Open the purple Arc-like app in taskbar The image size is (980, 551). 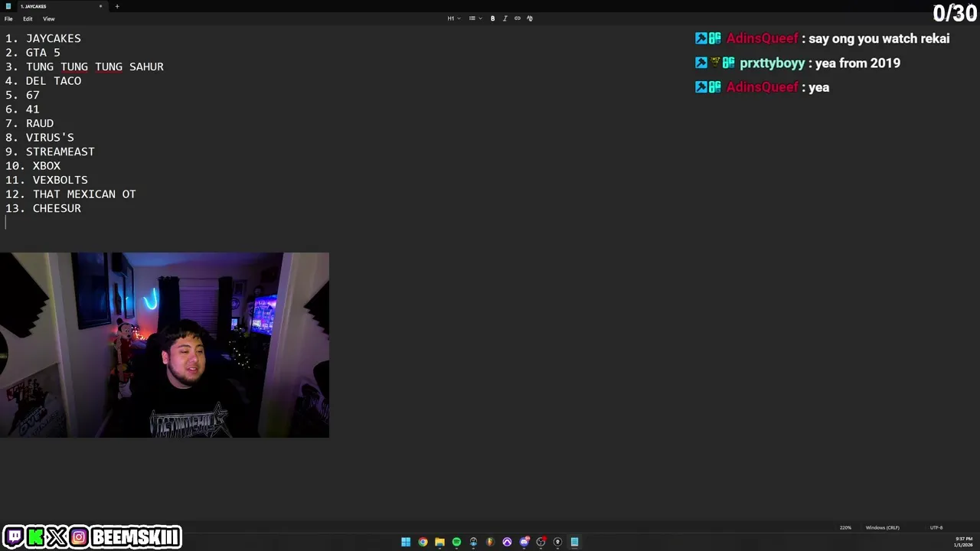pos(507,542)
